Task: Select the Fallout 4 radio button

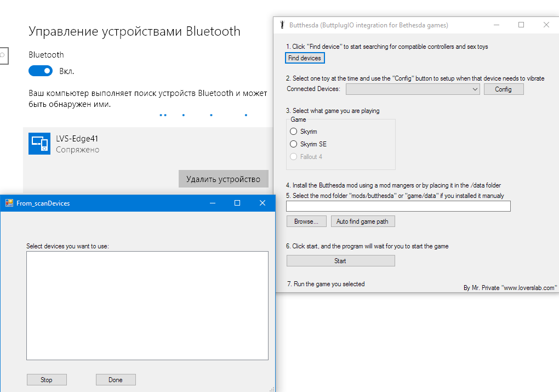Action: [x=293, y=157]
